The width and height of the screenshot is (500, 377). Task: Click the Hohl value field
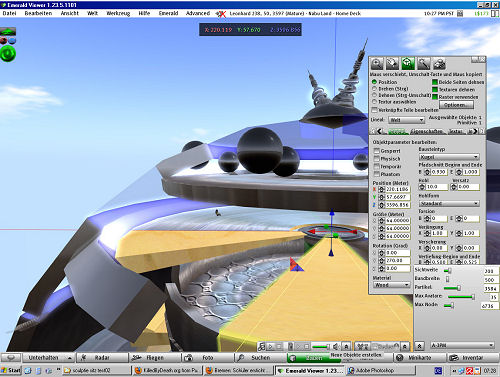[x=437, y=187]
